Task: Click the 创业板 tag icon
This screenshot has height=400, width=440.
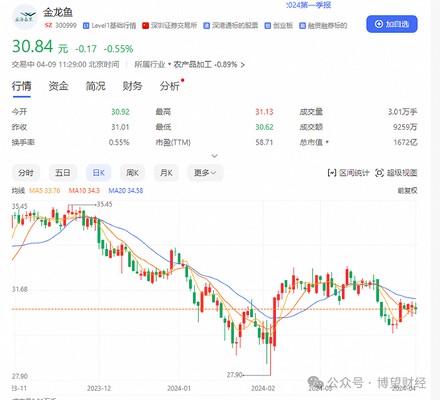Action: [x=267, y=26]
